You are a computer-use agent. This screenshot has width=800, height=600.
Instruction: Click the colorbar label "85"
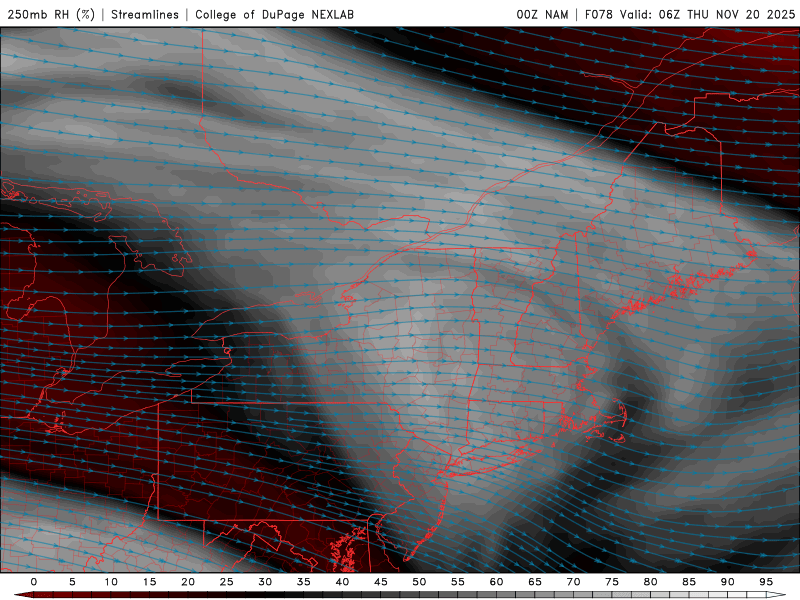pos(689,582)
